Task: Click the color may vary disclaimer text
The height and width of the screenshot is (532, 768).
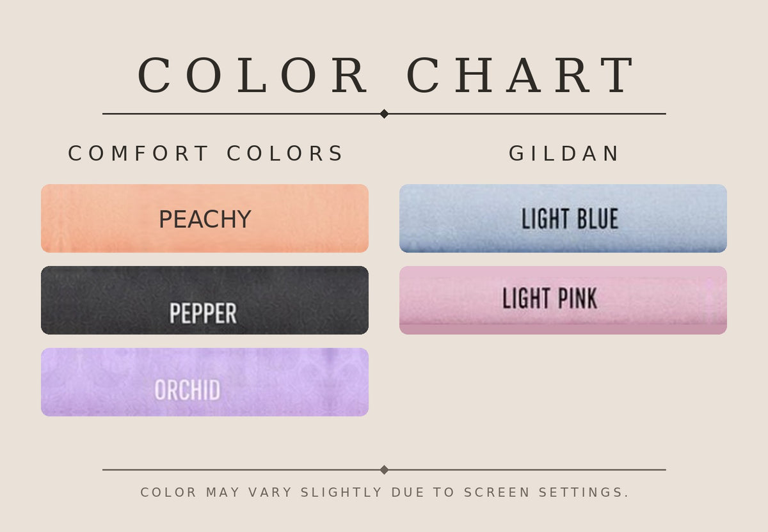Action: (385, 492)
